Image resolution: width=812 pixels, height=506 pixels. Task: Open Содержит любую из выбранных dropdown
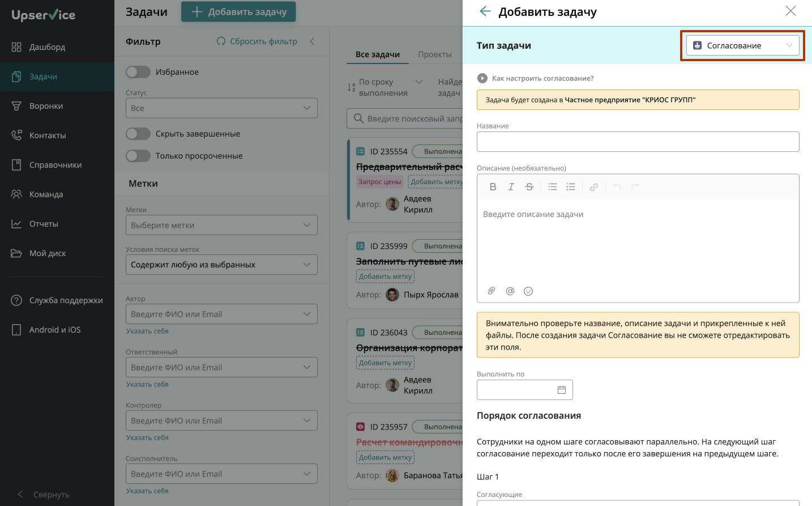221,265
